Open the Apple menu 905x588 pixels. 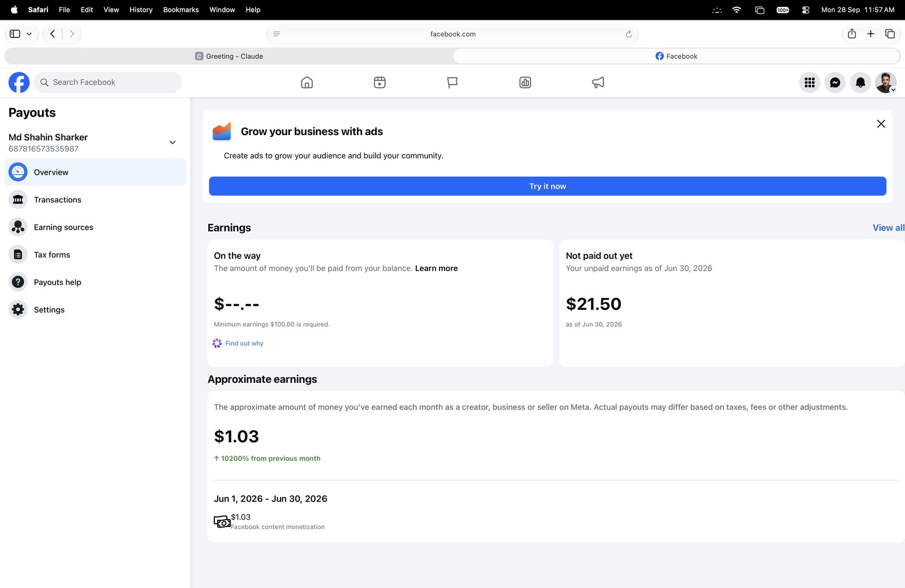14,10
